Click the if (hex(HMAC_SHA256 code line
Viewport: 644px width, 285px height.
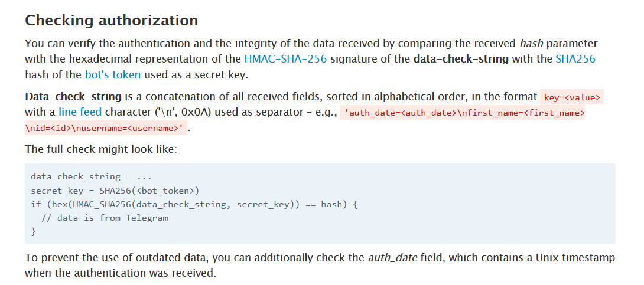click(x=194, y=204)
